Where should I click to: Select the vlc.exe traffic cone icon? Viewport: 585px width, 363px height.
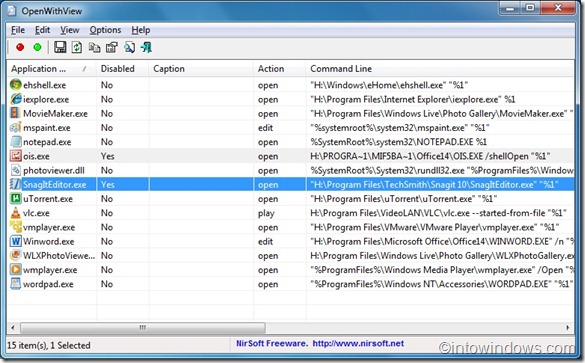click(16, 212)
